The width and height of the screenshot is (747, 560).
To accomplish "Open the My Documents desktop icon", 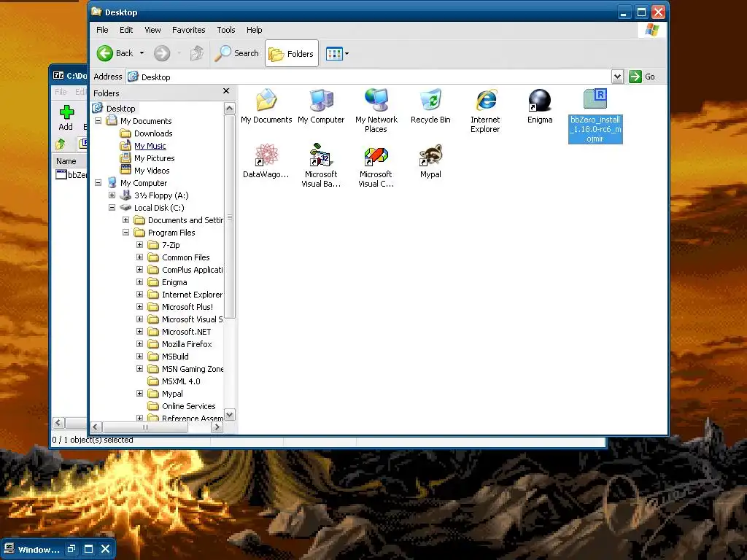I will 266,106.
